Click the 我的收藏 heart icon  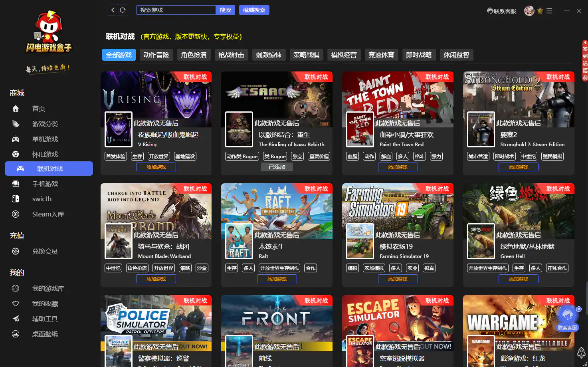pos(16,304)
